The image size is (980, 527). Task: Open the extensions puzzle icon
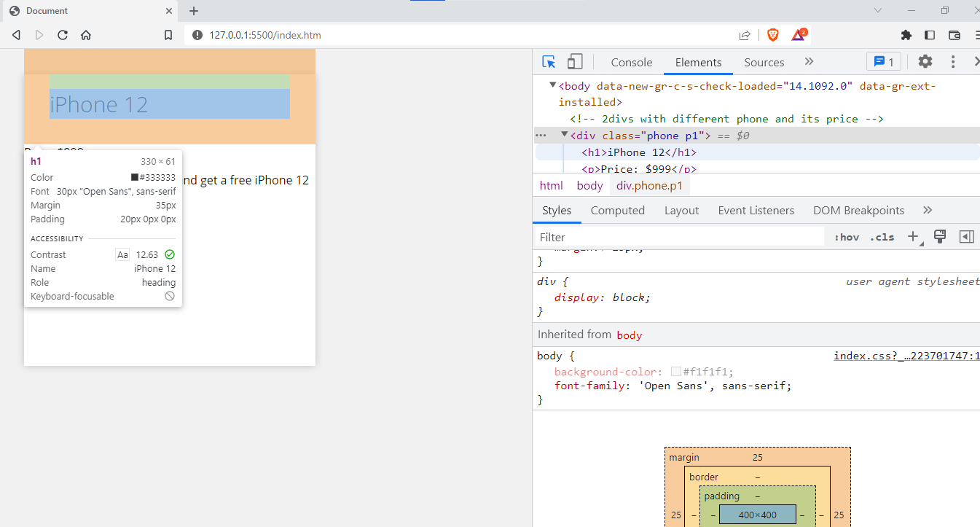906,35
